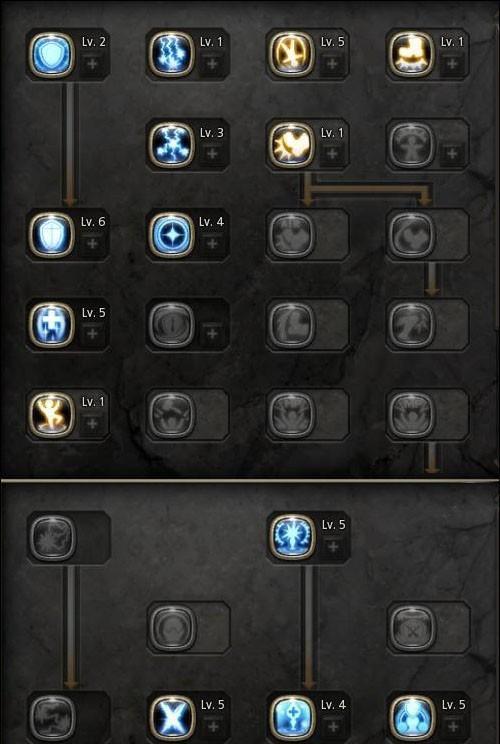Increase the healing cross skill with plus button

click(333, 727)
